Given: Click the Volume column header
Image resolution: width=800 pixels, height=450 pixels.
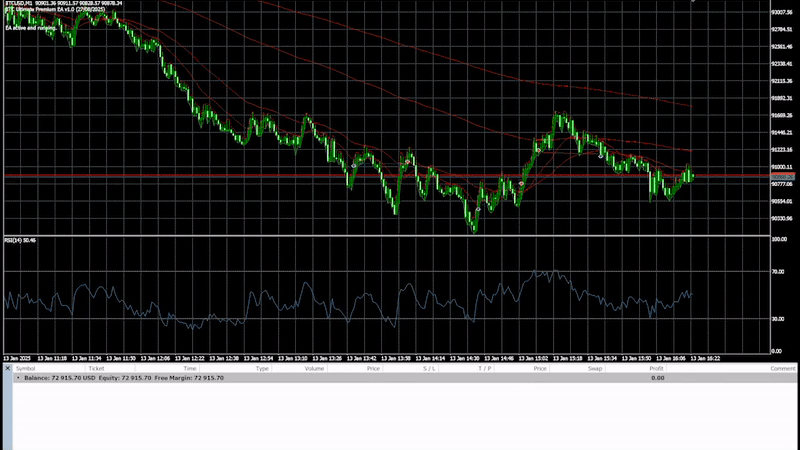Looking at the screenshot, I should click(x=314, y=369).
